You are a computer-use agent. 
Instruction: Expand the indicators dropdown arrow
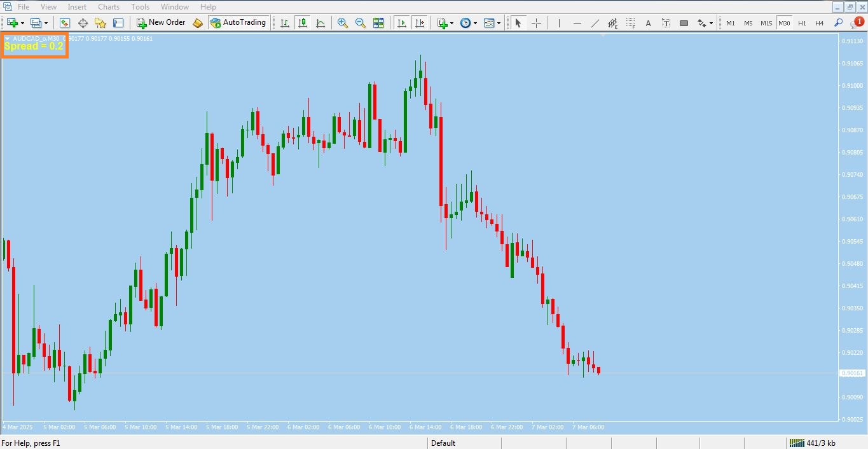pos(451,23)
